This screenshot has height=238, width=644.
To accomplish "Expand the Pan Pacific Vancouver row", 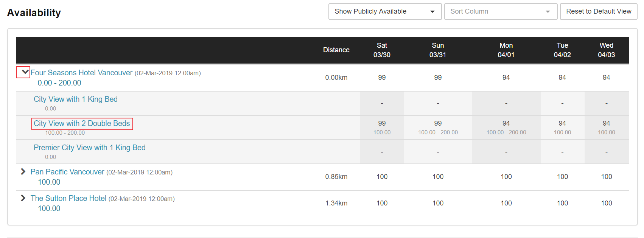I will click(x=23, y=172).
